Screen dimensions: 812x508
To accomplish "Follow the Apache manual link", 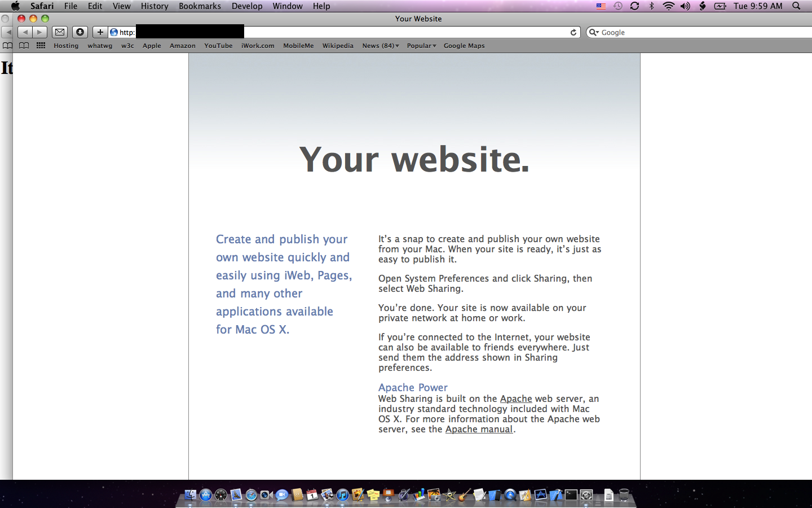I will [479, 429].
